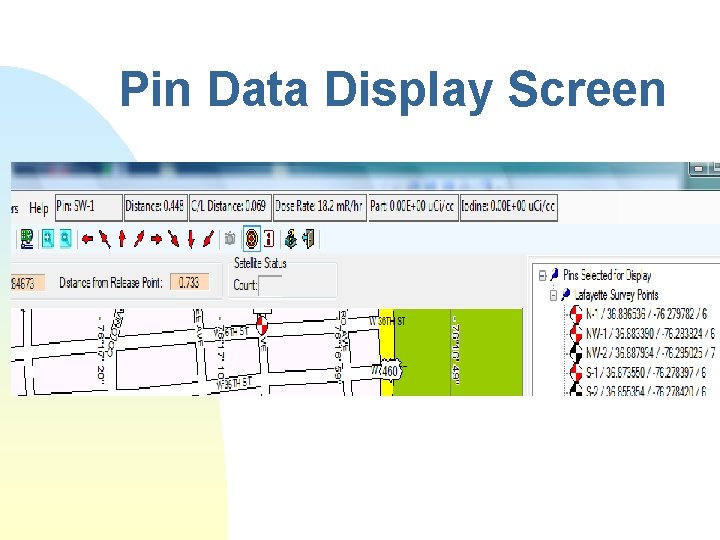Click the red N-1 pin icon in tree
Screen dimensions: 720x540
[x=576, y=314]
